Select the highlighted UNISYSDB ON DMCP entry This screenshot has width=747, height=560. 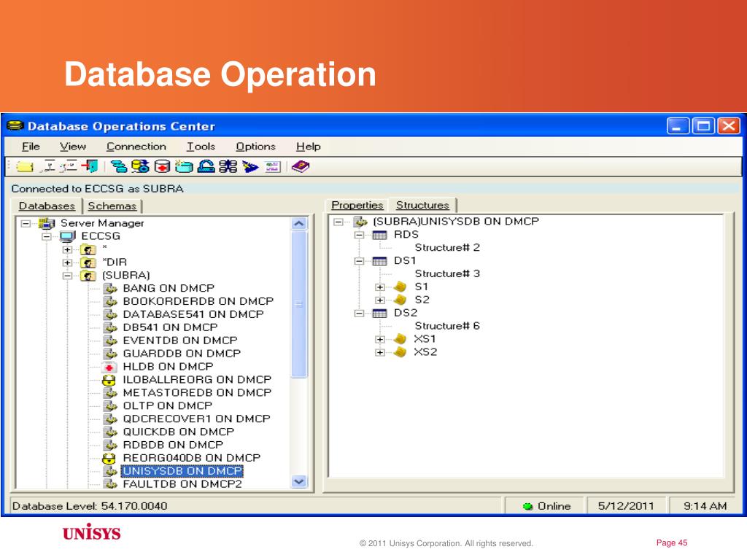click(x=182, y=471)
